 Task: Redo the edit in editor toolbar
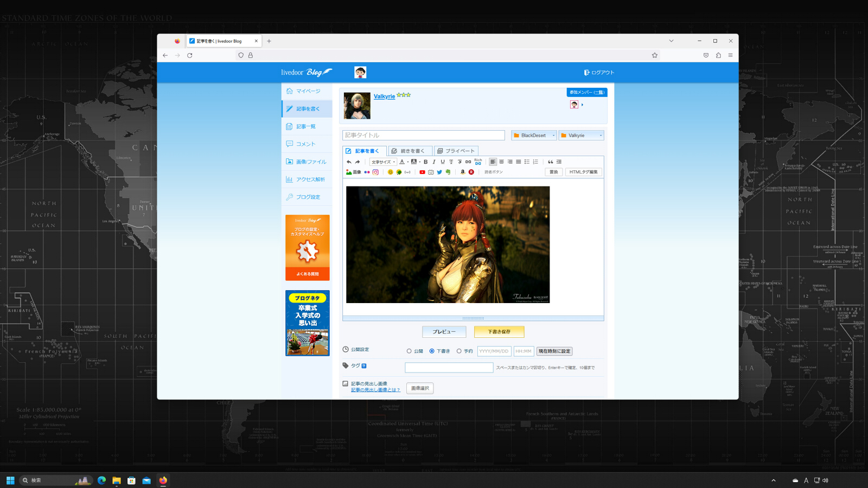358,162
